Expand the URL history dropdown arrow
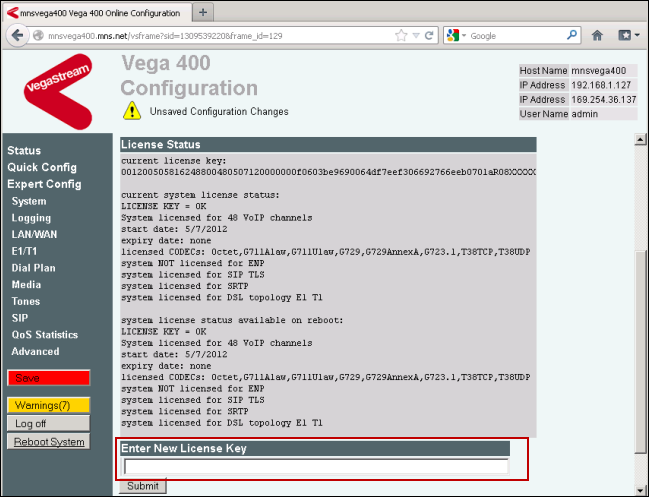 (x=415, y=35)
